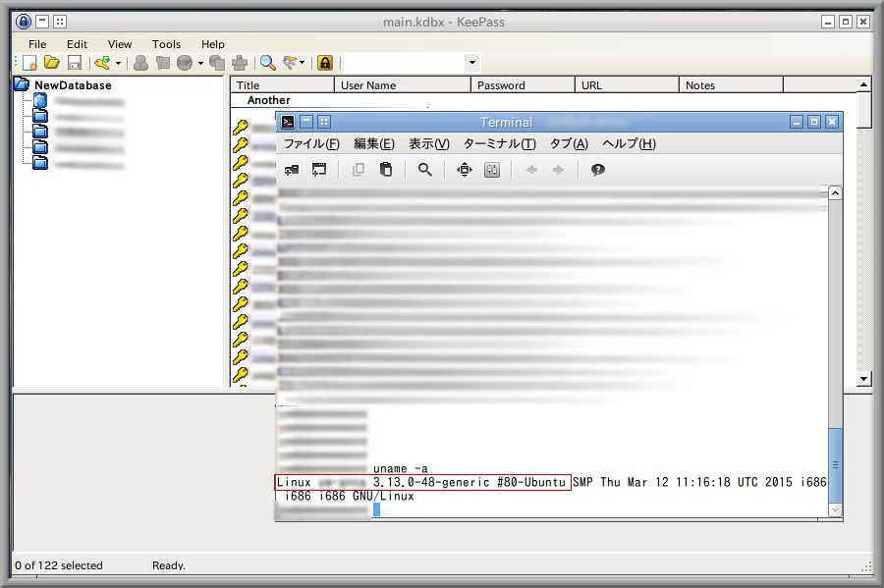Open the KeePass Edit menu

(x=77, y=44)
